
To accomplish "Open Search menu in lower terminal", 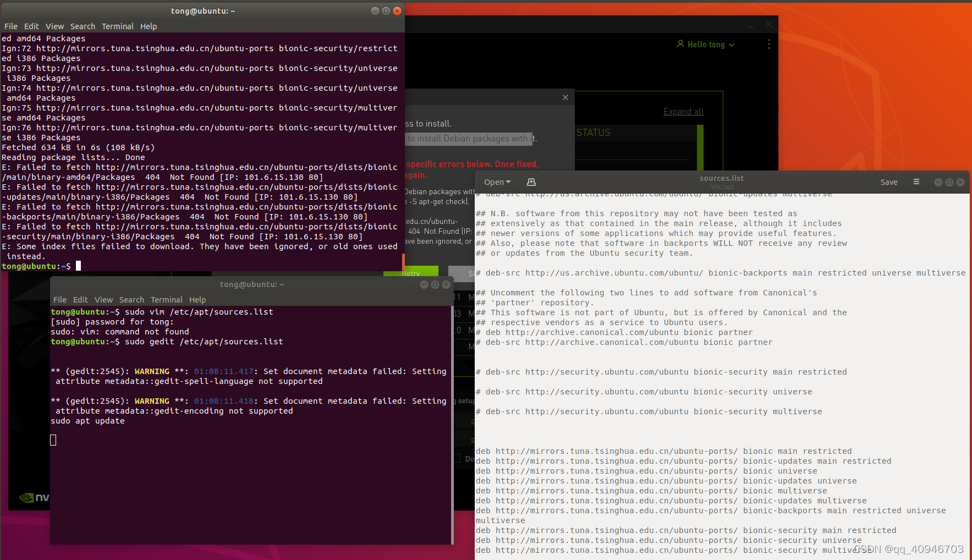I will [x=131, y=300].
